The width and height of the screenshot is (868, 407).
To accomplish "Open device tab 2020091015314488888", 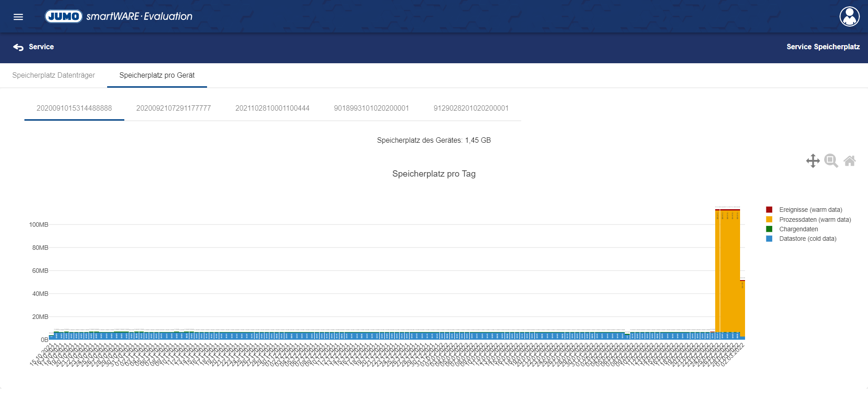I will click(74, 108).
